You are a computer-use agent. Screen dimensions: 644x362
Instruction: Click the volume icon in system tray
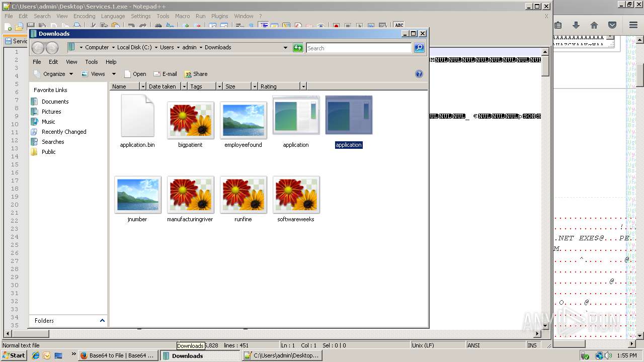[609, 355]
